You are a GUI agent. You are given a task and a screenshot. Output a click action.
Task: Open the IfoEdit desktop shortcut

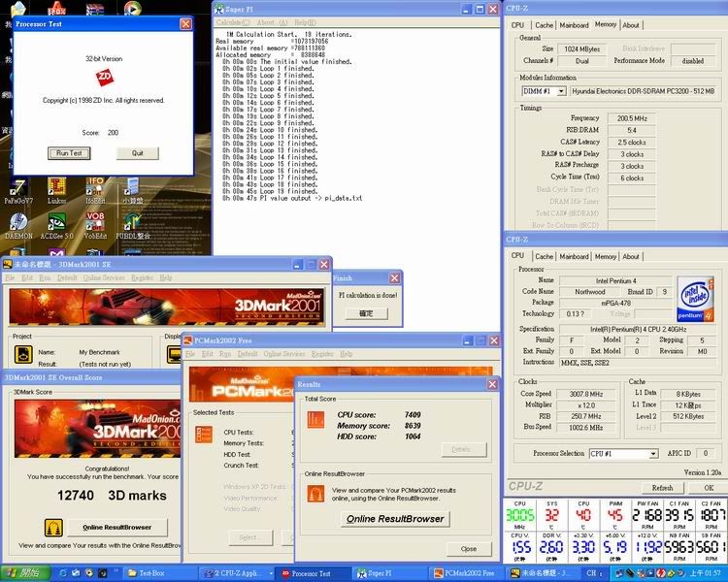(95, 191)
